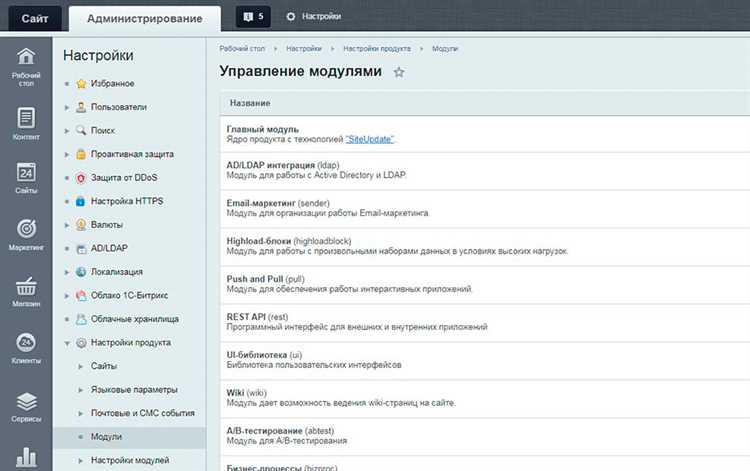Go to Рабочий стол breadcrumb
The height and width of the screenshot is (471, 750).
pos(242,49)
